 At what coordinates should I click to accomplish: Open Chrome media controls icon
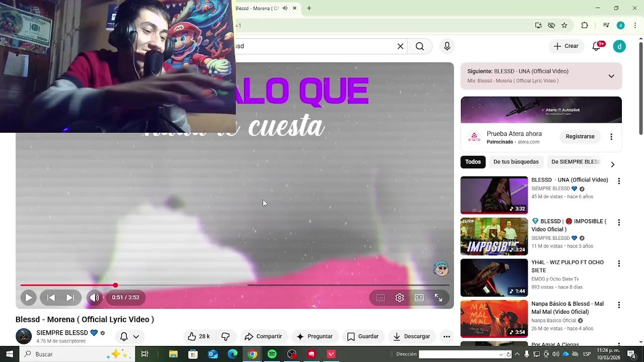click(x=606, y=26)
